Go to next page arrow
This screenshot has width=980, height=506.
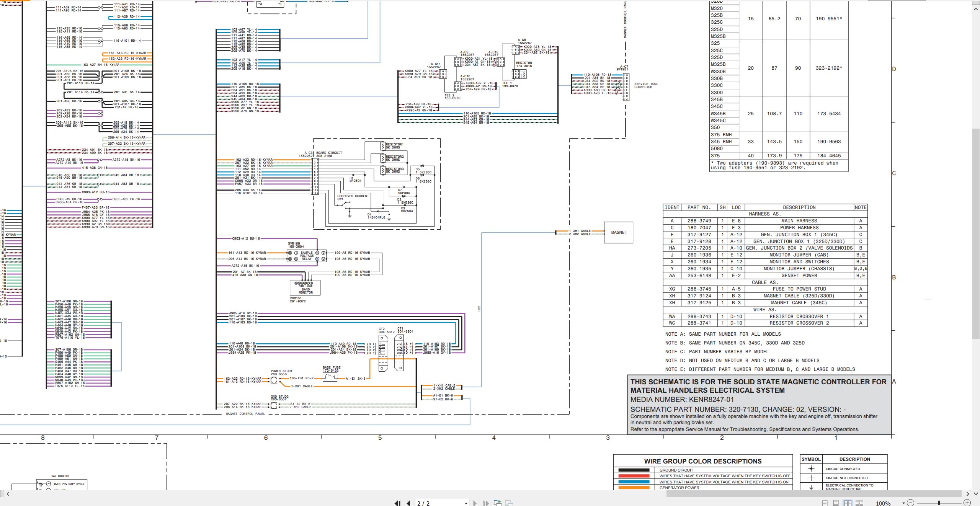click(x=475, y=503)
